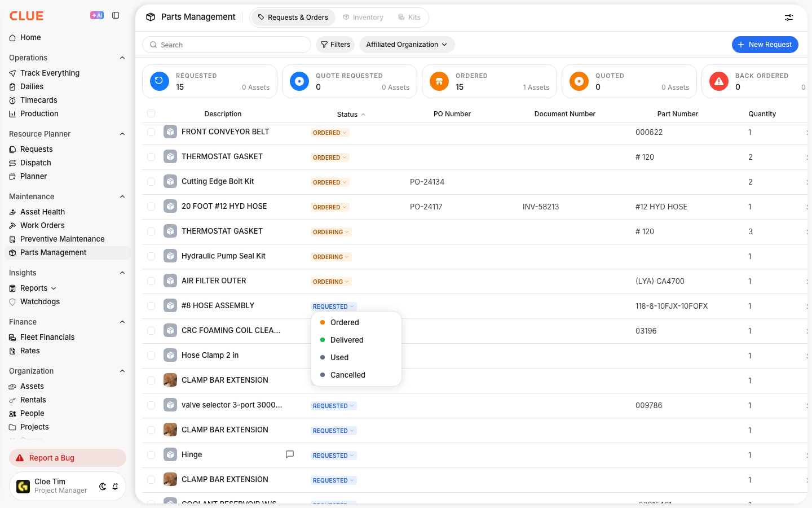Switch to the Inventory tab
The width and height of the screenshot is (812, 508).
coord(363,17)
